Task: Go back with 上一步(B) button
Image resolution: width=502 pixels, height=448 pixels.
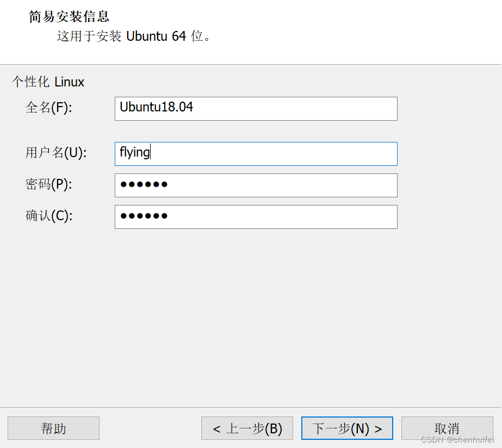Action: click(x=247, y=428)
